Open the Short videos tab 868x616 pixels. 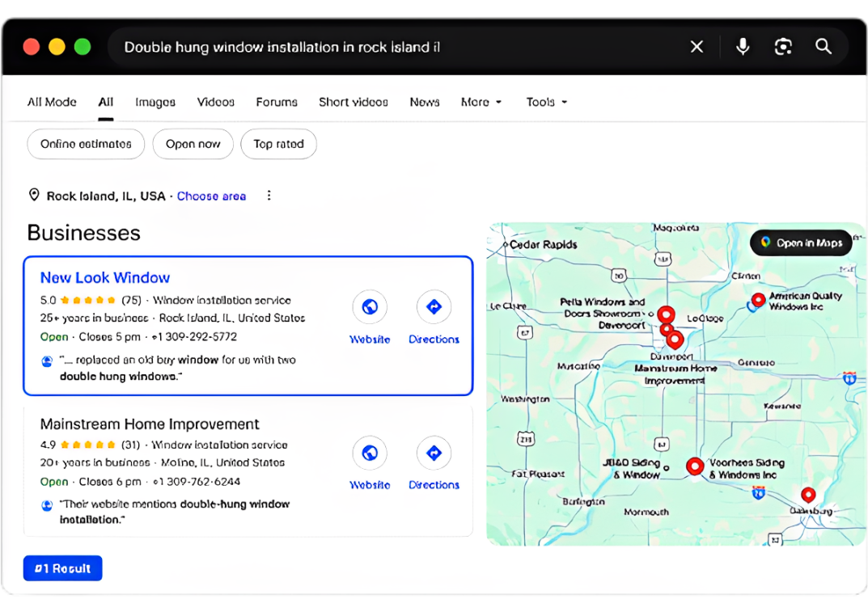point(354,102)
